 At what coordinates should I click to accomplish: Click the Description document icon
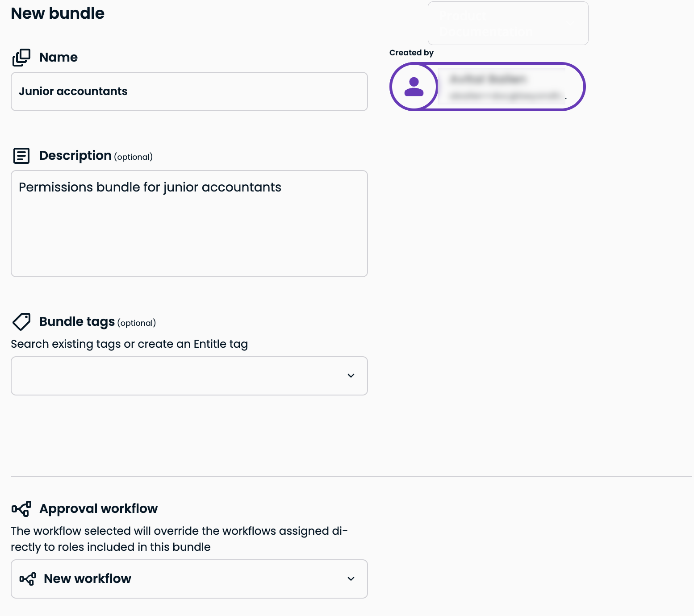[21, 156]
